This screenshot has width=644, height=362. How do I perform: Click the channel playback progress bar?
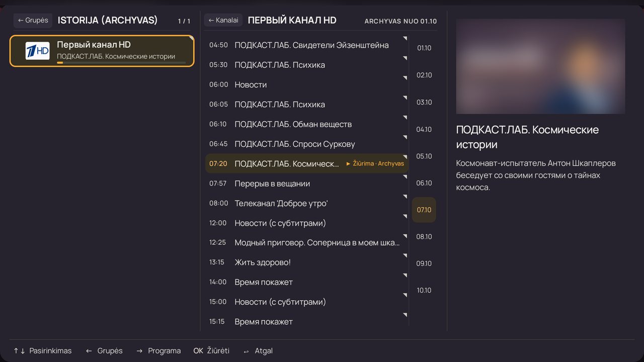point(121,63)
